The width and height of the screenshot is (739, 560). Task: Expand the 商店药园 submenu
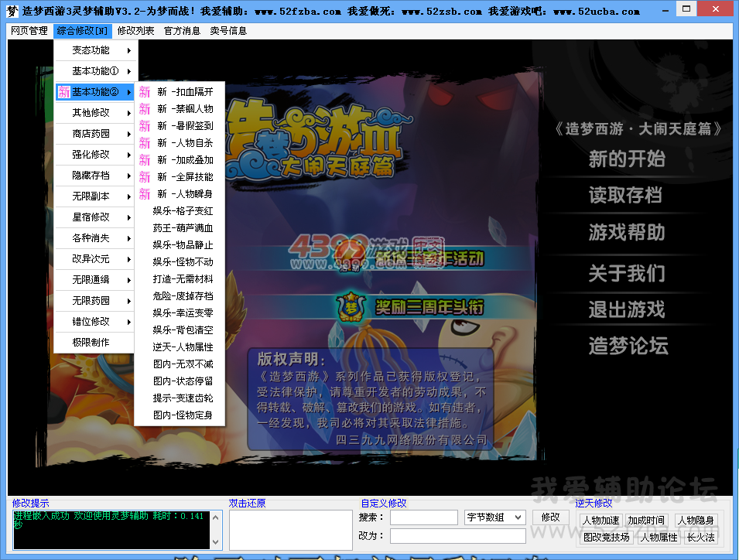pyautogui.click(x=96, y=134)
